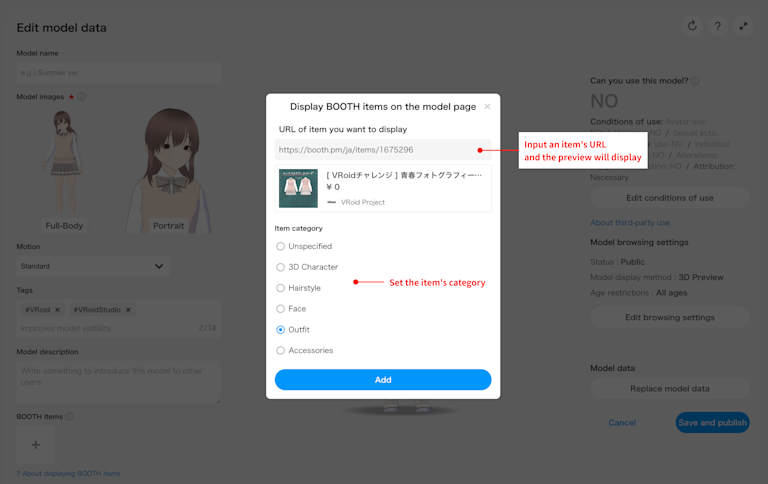Select the Outfit radio button
Image resolution: width=768 pixels, height=484 pixels.
(280, 330)
